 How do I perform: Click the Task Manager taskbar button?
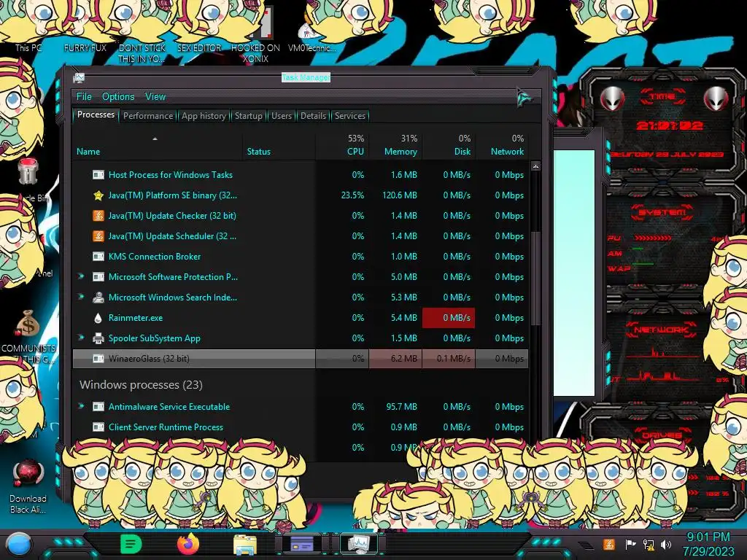point(358,544)
